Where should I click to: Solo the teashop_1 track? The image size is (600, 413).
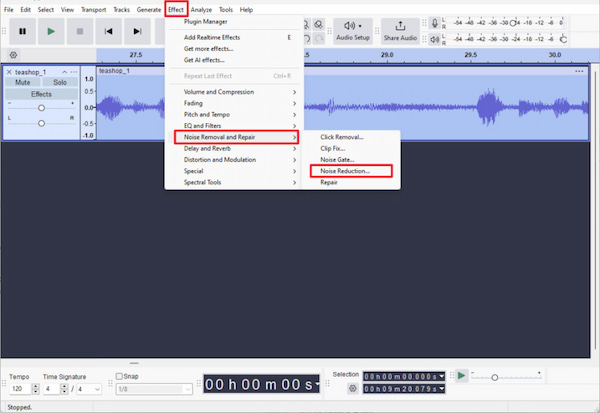tap(60, 82)
